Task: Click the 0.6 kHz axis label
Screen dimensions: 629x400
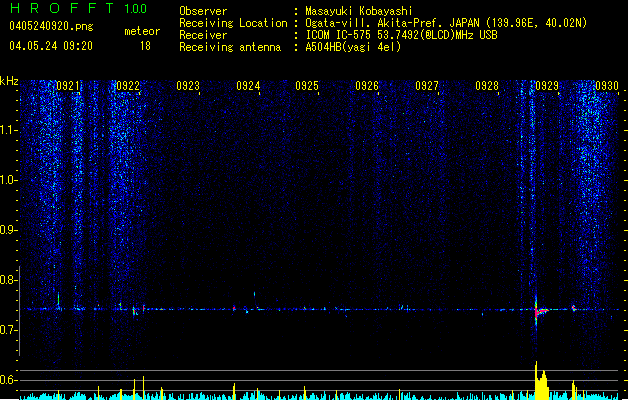Action: (8, 380)
